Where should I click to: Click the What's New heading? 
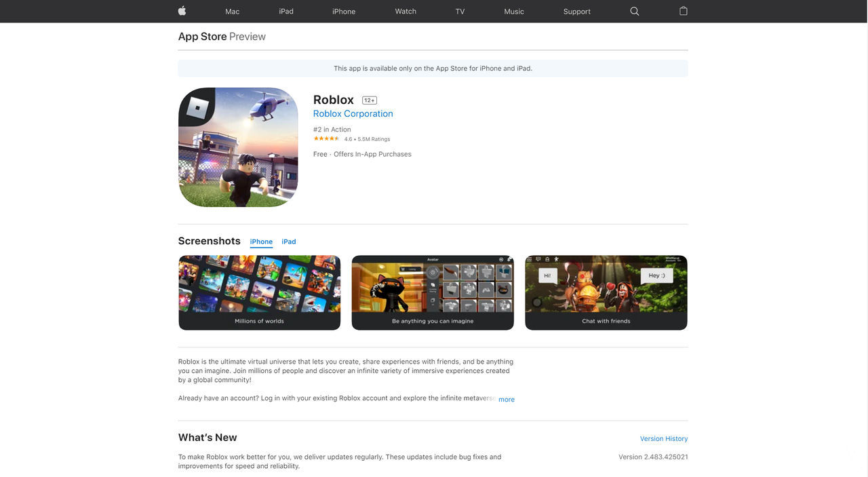[208, 438]
